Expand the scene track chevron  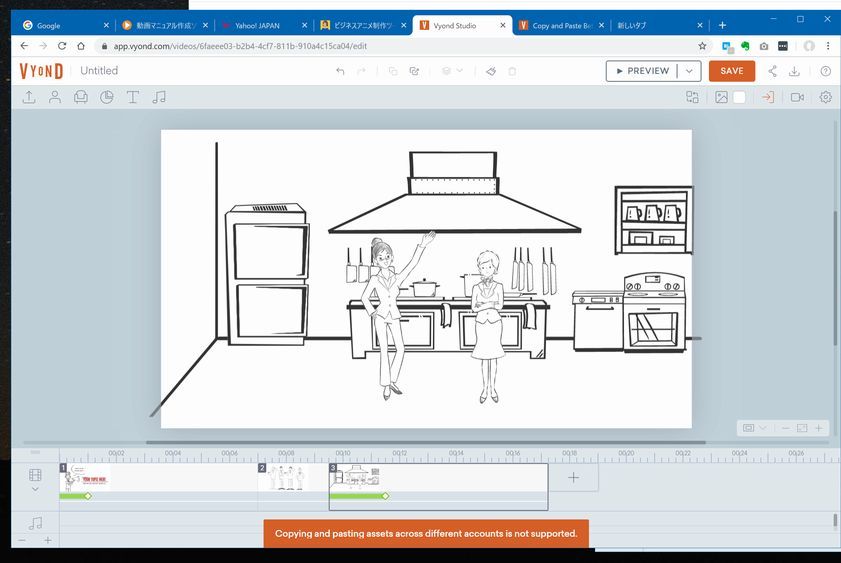click(35, 489)
